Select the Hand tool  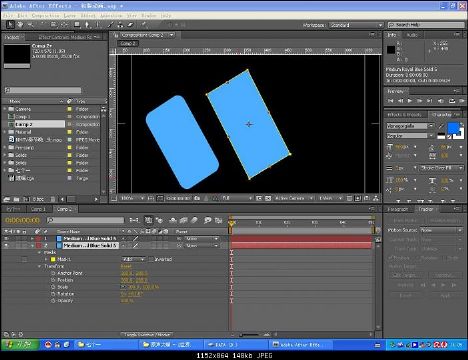coord(20,24)
